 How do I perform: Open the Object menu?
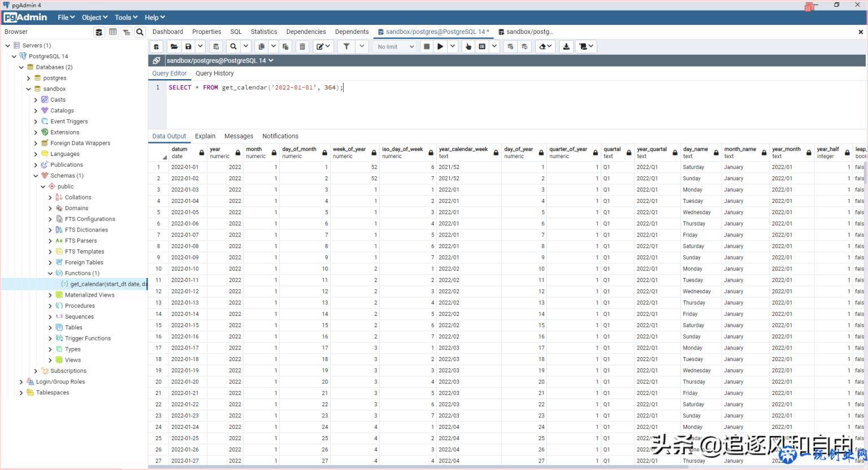click(x=94, y=18)
